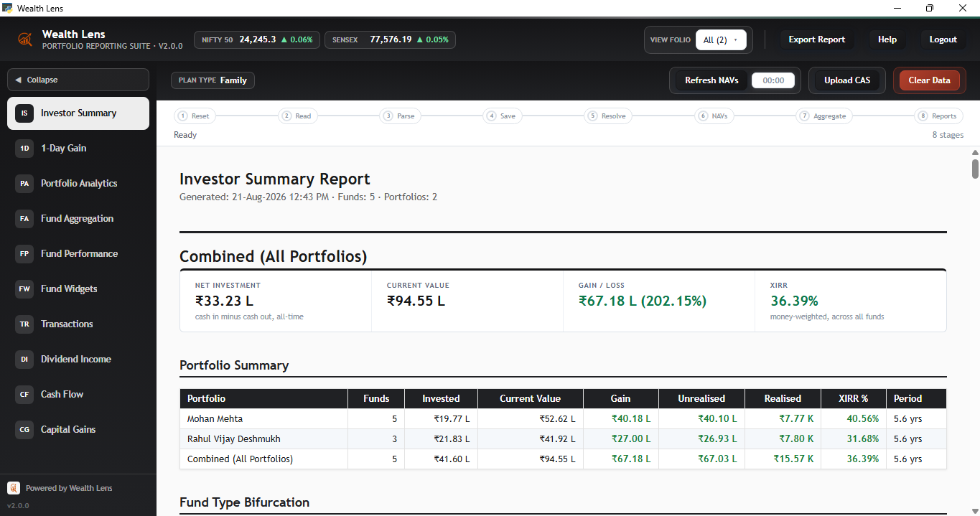
Task: Click the report vertical scrollbar thumb
Action: (x=975, y=169)
